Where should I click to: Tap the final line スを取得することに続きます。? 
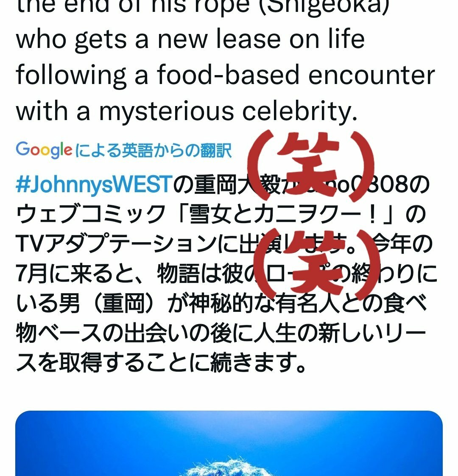(162, 363)
